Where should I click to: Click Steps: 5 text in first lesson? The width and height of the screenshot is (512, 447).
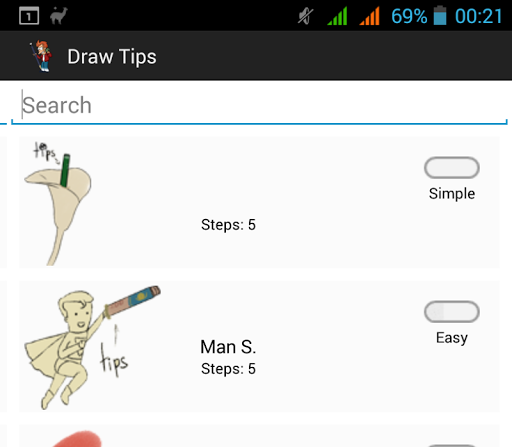click(x=228, y=225)
